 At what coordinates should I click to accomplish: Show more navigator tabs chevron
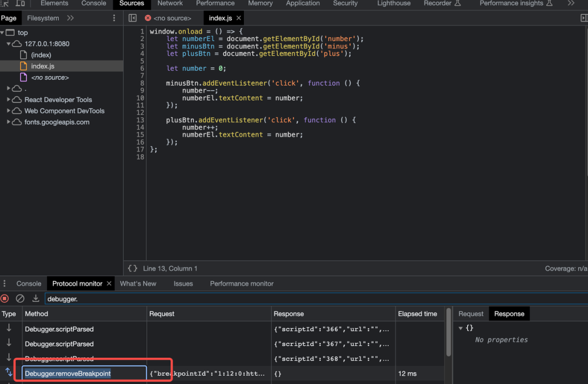tap(70, 18)
